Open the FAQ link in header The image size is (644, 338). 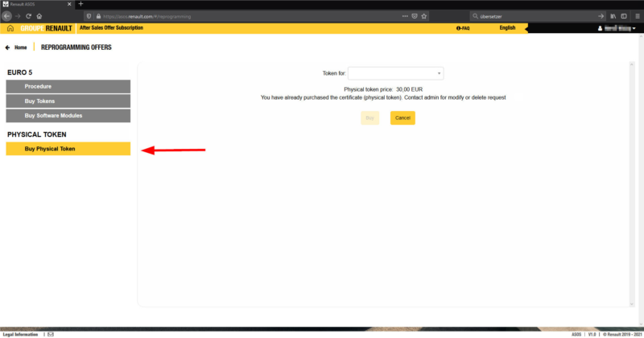coord(463,28)
